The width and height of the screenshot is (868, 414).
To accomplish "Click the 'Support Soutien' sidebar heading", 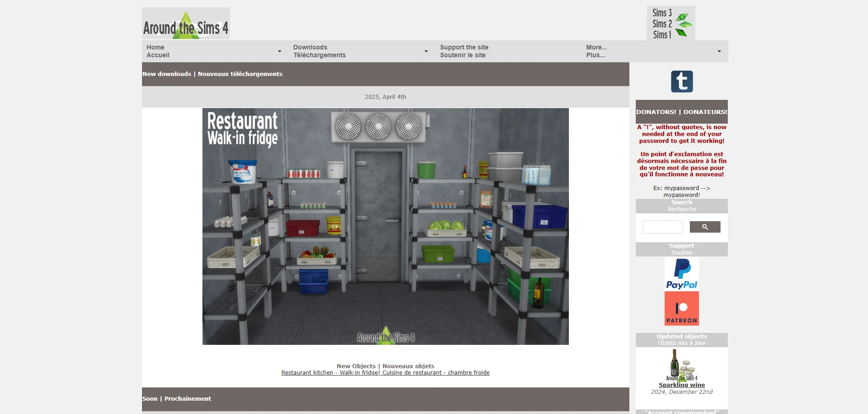I will tap(682, 249).
